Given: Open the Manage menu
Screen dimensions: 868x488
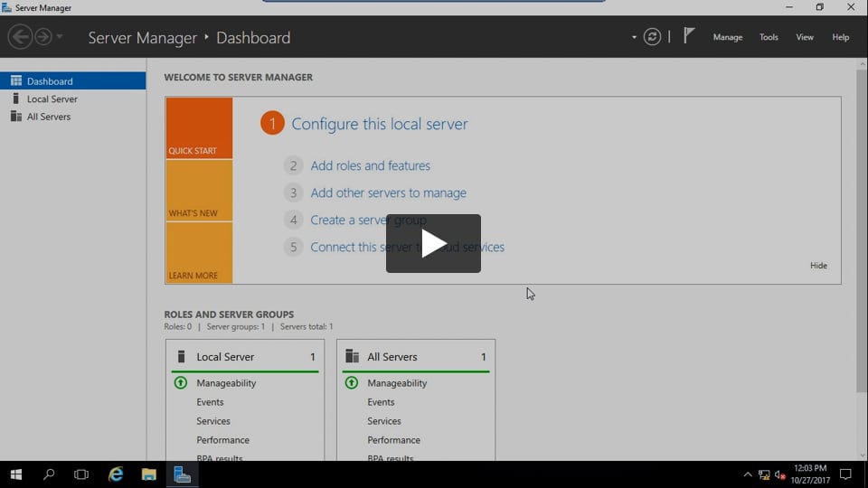Looking at the screenshot, I should coord(727,38).
